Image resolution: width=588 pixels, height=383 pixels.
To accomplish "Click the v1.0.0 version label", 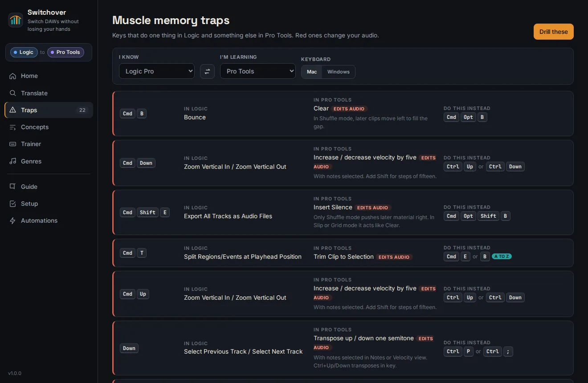I will pos(15,373).
